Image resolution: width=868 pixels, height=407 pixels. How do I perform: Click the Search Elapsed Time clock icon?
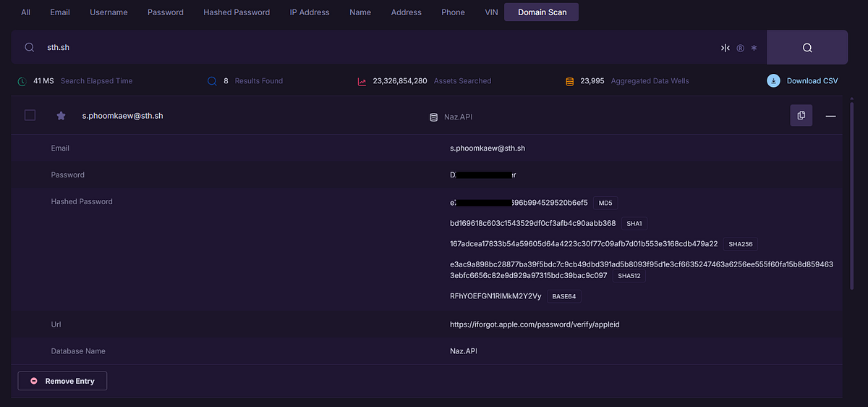22,81
